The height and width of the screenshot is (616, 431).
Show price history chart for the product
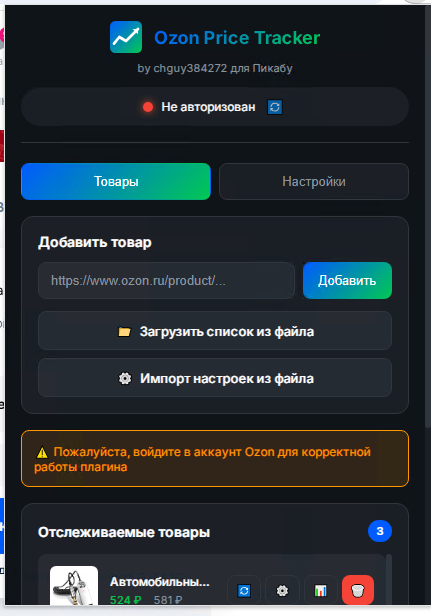click(321, 590)
